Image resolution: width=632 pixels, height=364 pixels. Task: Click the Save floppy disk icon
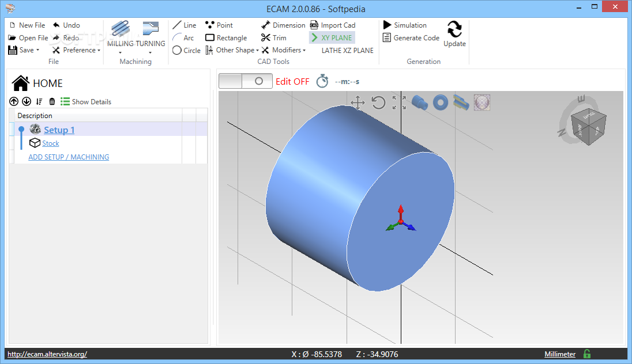tap(13, 50)
